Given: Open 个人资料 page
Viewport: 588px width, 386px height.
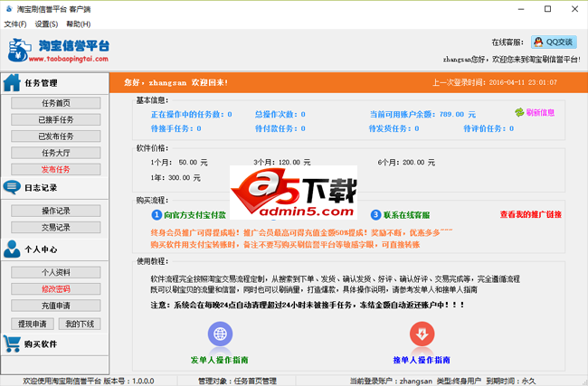Looking at the screenshot, I should [56, 272].
